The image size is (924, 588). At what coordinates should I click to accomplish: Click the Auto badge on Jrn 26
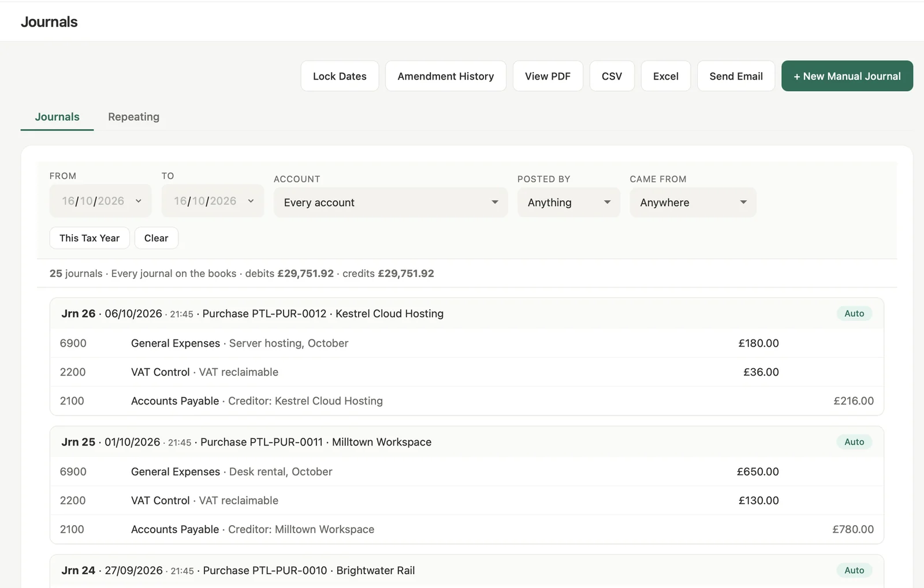point(854,313)
